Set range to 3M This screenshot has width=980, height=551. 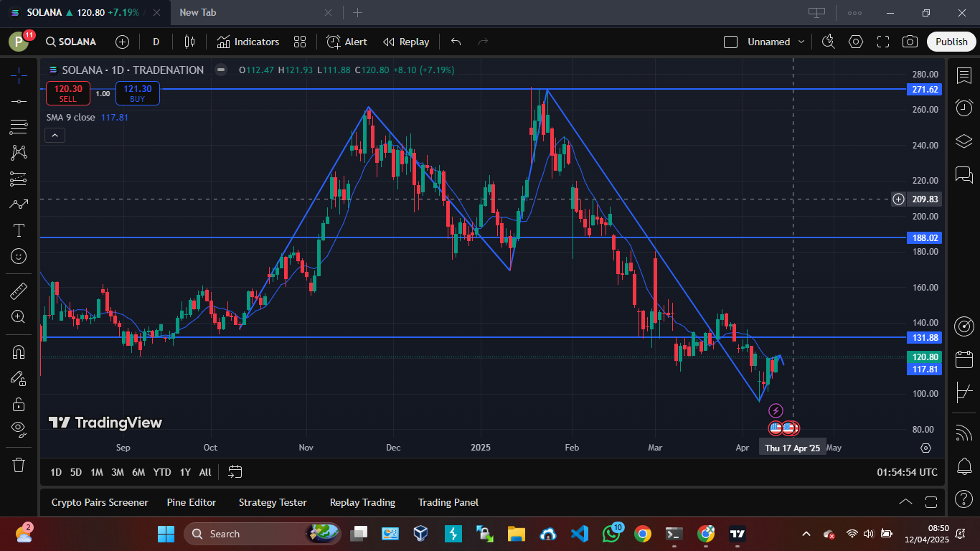(118, 472)
